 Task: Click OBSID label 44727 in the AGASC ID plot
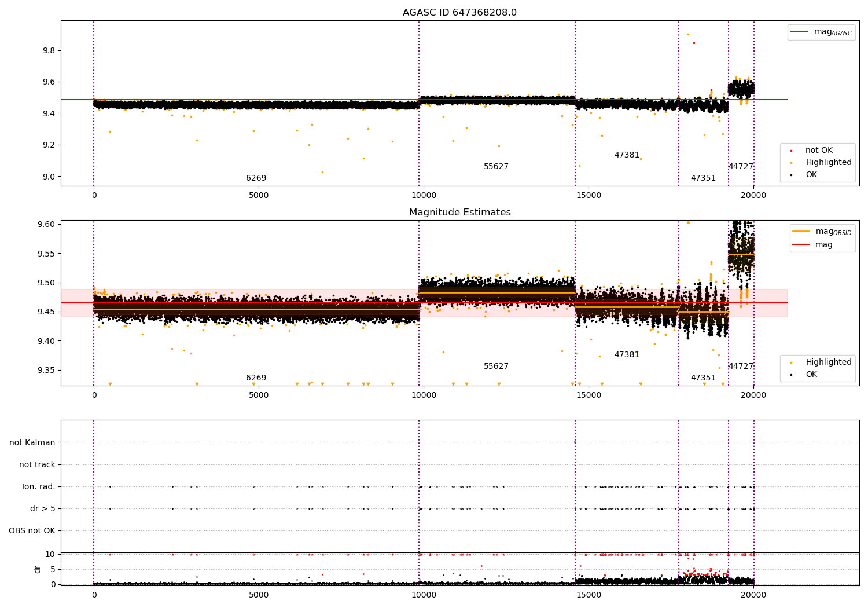[x=741, y=166]
